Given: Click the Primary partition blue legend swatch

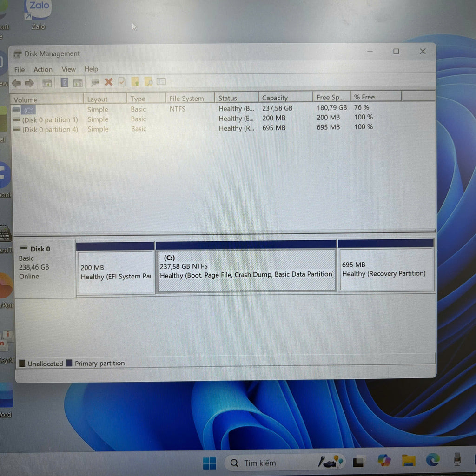Looking at the screenshot, I should pos(69,363).
